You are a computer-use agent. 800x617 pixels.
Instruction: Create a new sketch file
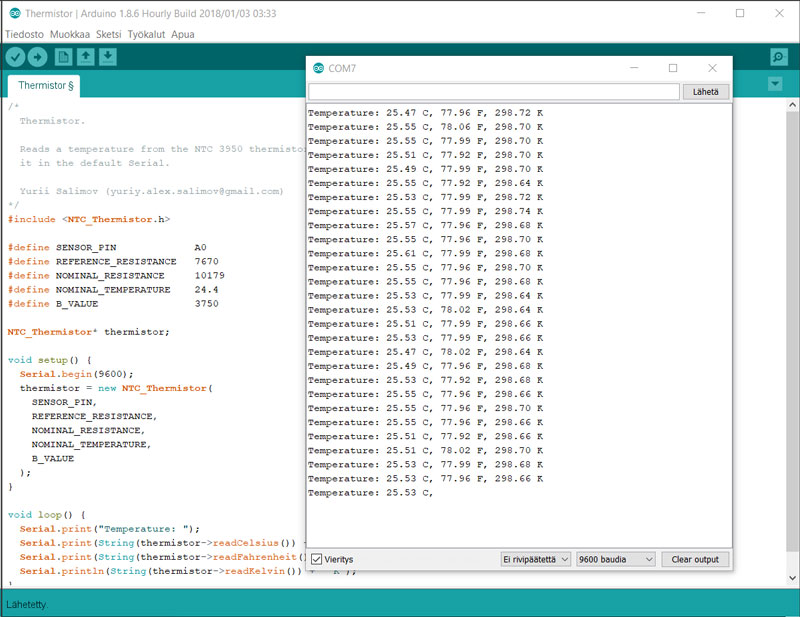coord(63,57)
